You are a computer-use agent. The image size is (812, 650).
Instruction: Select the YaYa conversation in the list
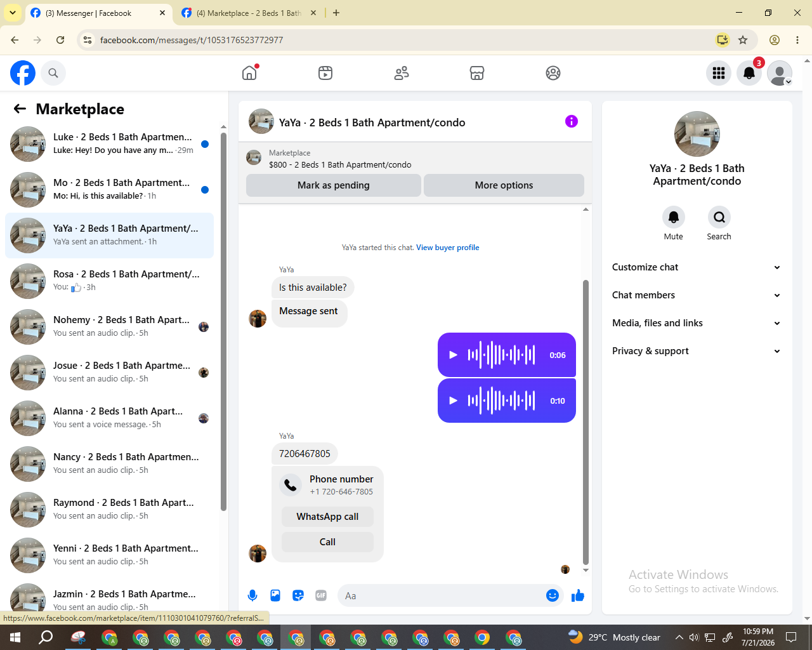click(x=109, y=235)
